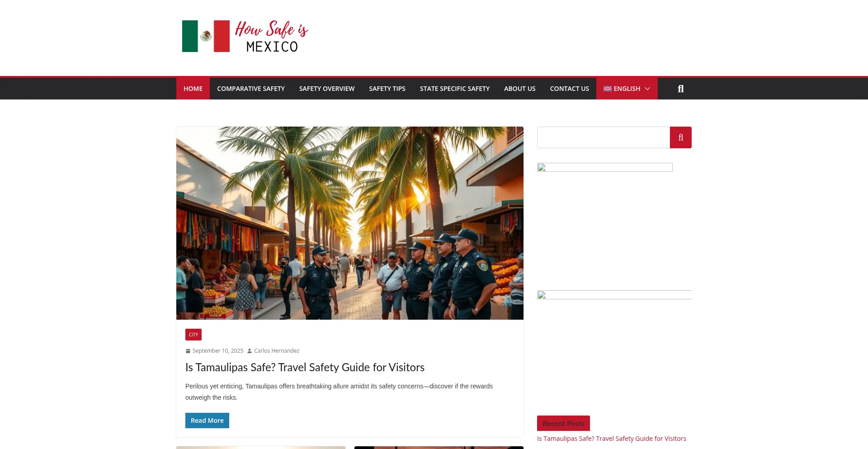The width and height of the screenshot is (868, 449).
Task: Click the CITY category tag
Action: tap(193, 335)
